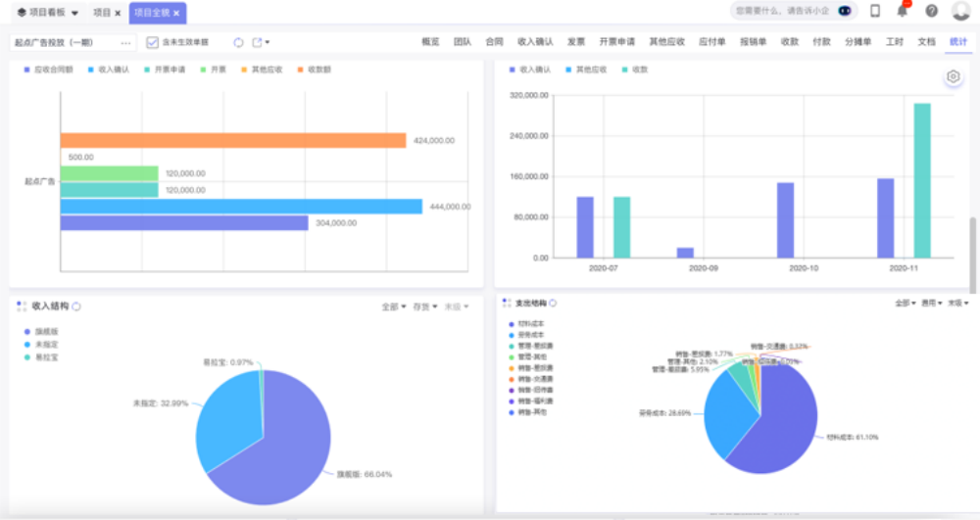Click the purple 304,000.00 bar

click(x=184, y=223)
